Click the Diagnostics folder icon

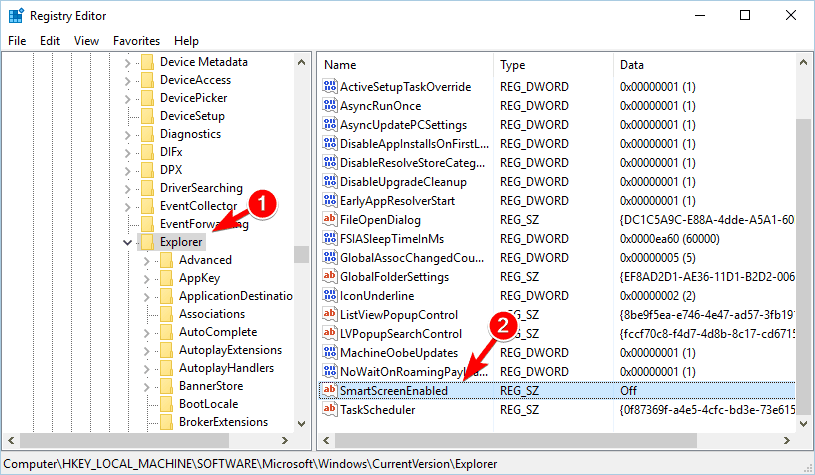click(x=148, y=134)
